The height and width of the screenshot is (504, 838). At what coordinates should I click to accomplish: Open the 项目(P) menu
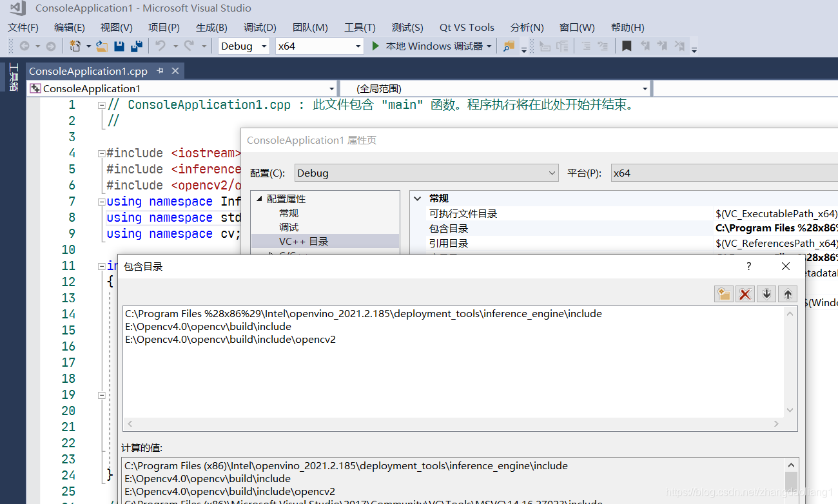tap(164, 27)
